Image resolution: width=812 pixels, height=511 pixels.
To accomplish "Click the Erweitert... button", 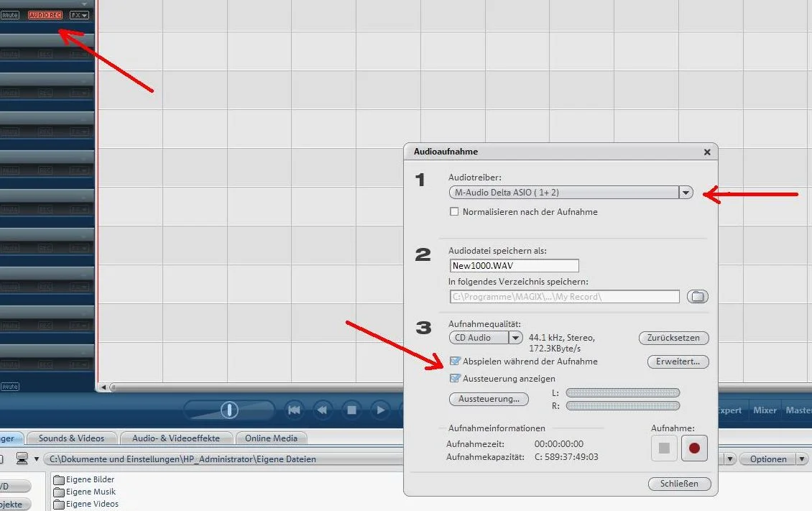I will click(x=678, y=362).
